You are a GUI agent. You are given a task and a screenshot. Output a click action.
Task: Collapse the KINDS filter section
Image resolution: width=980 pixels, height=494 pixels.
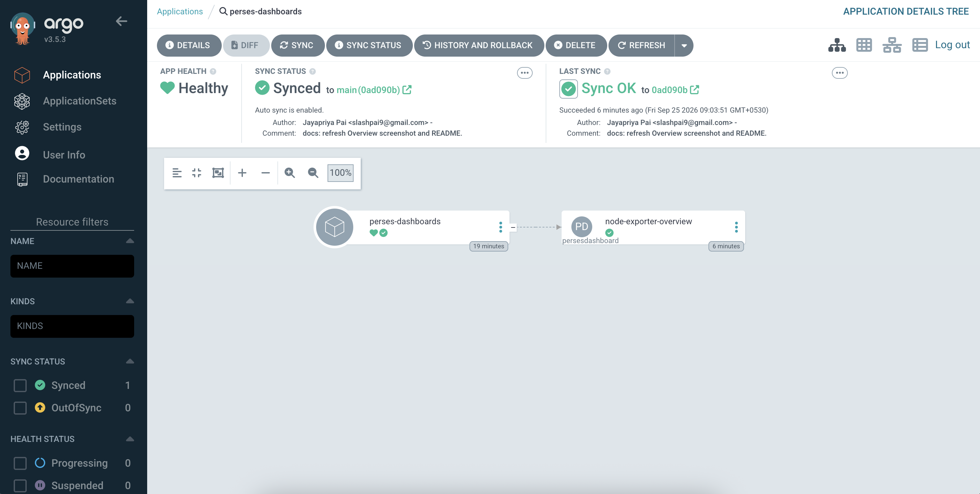(130, 301)
